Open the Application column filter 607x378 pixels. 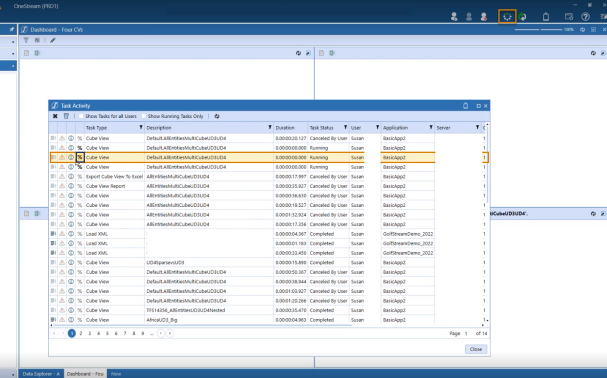[430, 127]
